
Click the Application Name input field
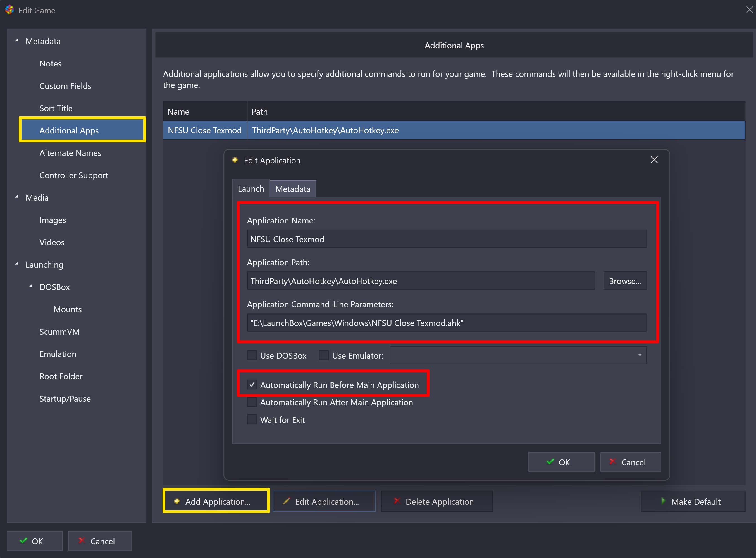point(447,239)
